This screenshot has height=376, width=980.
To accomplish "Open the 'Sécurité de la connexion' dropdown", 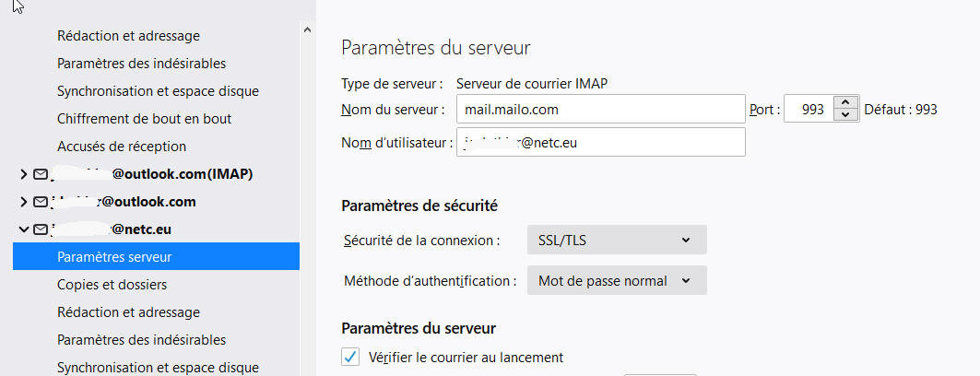I will (616, 240).
